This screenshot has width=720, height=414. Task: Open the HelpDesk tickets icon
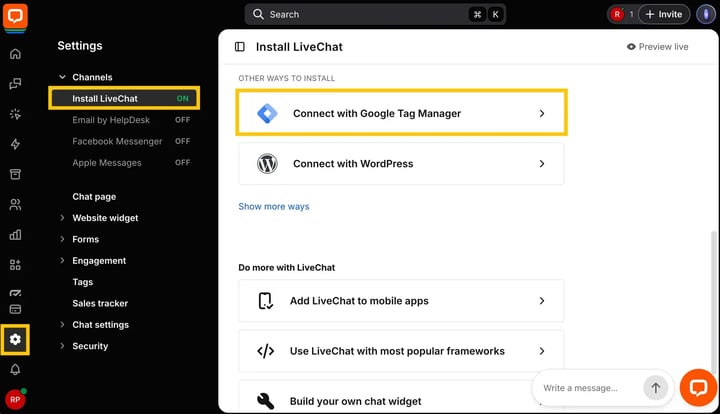pyautogui.click(x=15, y=293)
